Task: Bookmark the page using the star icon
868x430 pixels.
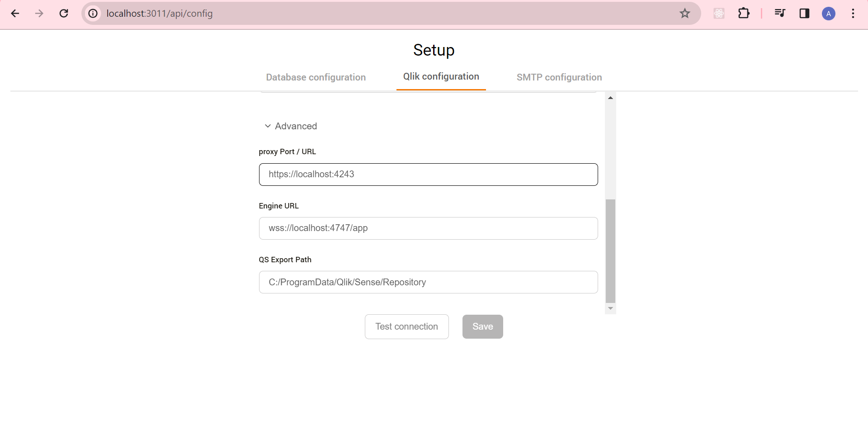Action: coord(685,14)
